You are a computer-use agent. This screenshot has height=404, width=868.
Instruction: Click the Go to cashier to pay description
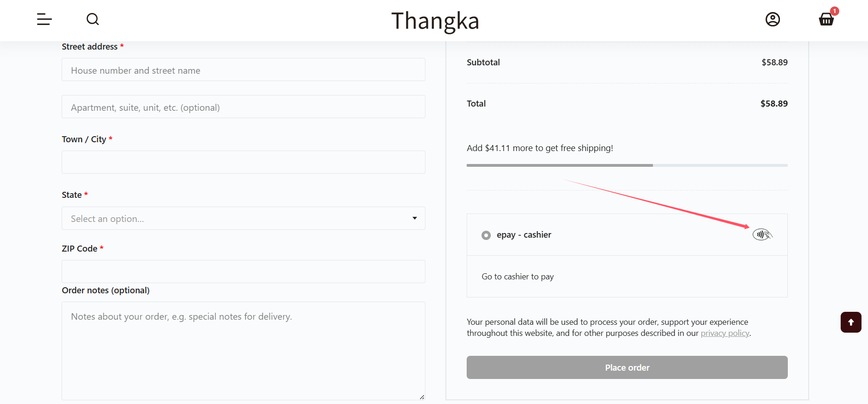pyautogui.click(x=518, y=277)
